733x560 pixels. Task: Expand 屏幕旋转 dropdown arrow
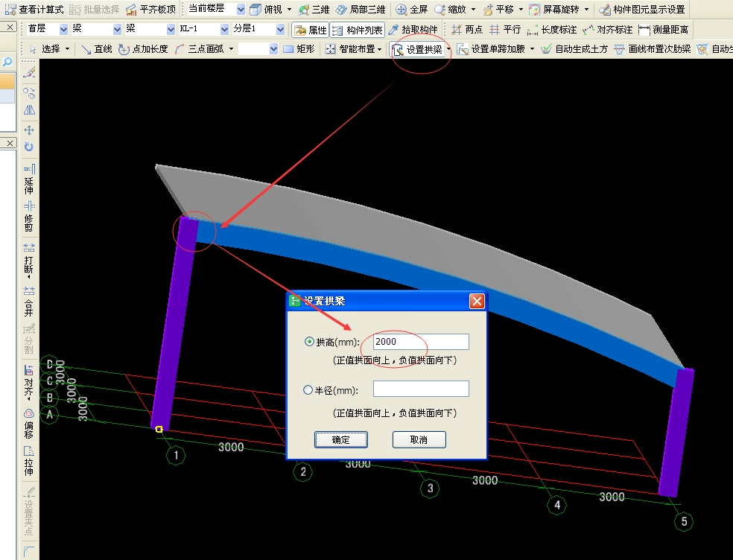pos(587,10)
